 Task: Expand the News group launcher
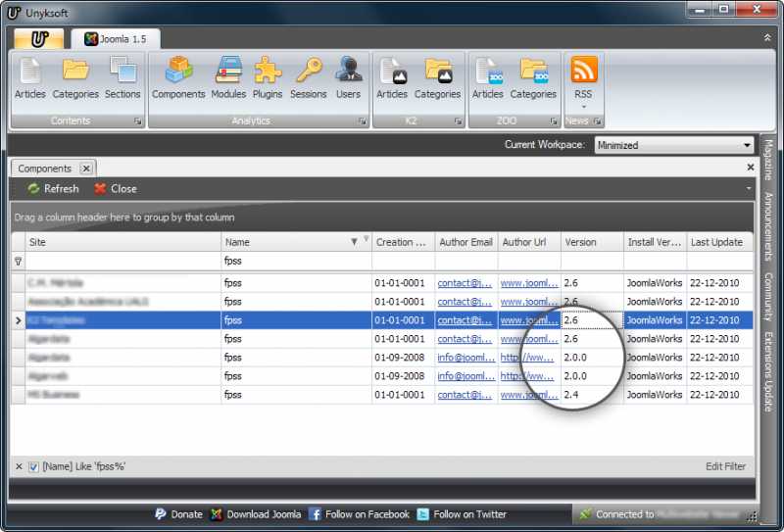tap(597, 121)
